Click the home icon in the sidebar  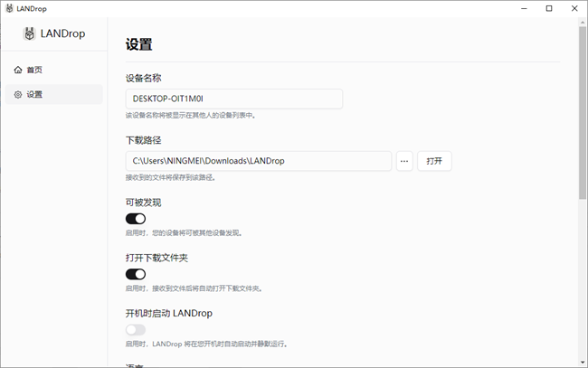[x=18, y=70]
